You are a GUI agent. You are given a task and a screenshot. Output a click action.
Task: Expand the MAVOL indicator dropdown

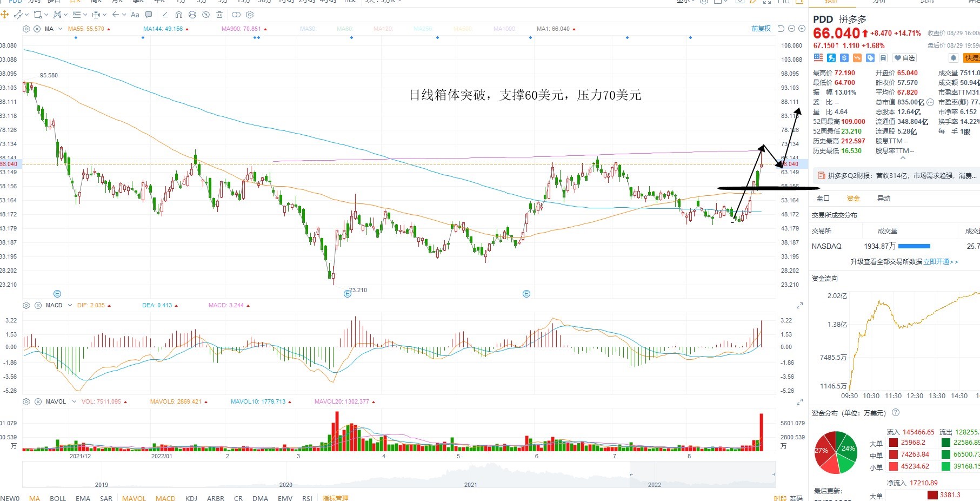click(x=74, y=401)
